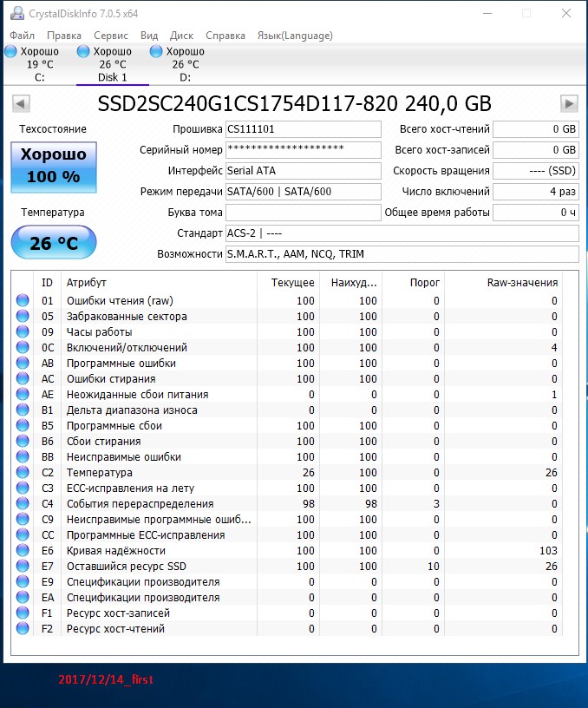Click the Наихуд... column header
Image resolution: width=588 pixels, height=708 pixels.
click(350, 283)
